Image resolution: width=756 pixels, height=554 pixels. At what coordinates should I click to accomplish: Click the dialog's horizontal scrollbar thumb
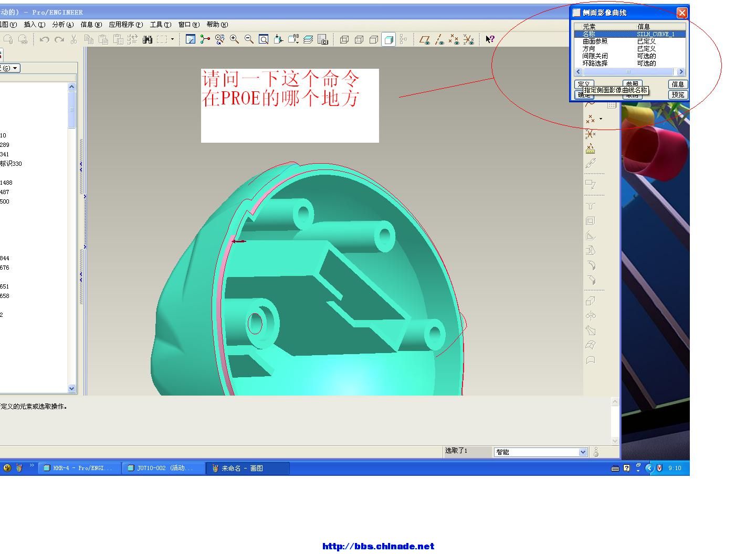point(629,72)
